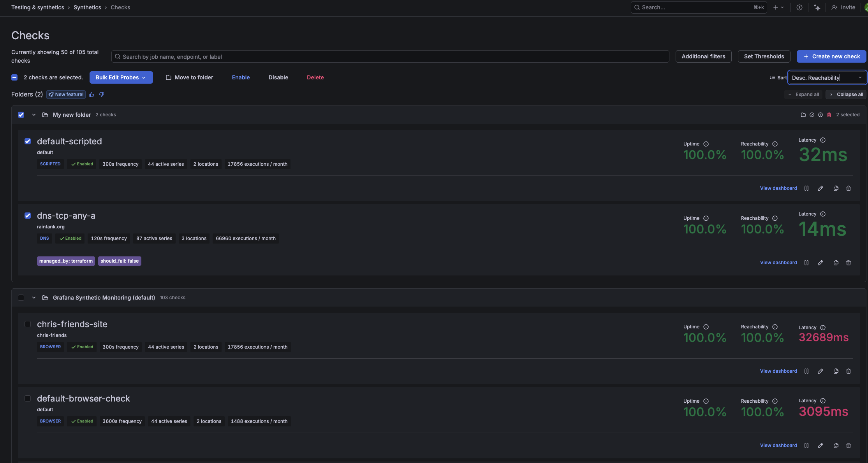Image resolution: width=868 pixels, height=463 pixels.
Task: Go to Testing & synthetics breadcrumb
Action: coord(38,7)
